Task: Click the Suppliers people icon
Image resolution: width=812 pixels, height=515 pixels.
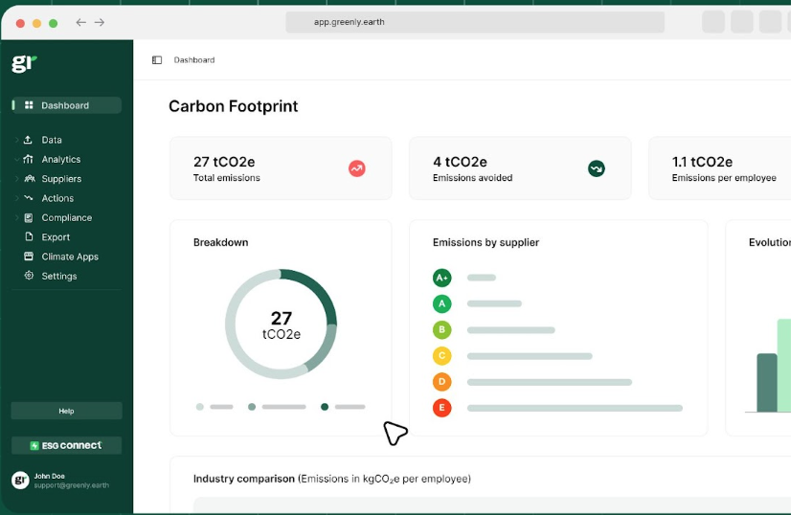Action: pyautogui.click(x=29, y=179)
